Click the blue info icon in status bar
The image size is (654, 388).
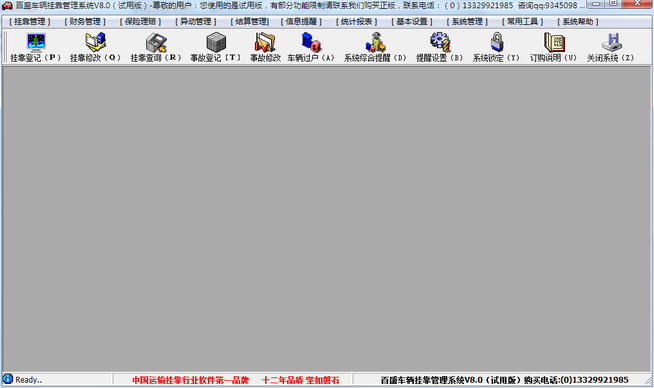pyautogui.click(x=8, y=379)
